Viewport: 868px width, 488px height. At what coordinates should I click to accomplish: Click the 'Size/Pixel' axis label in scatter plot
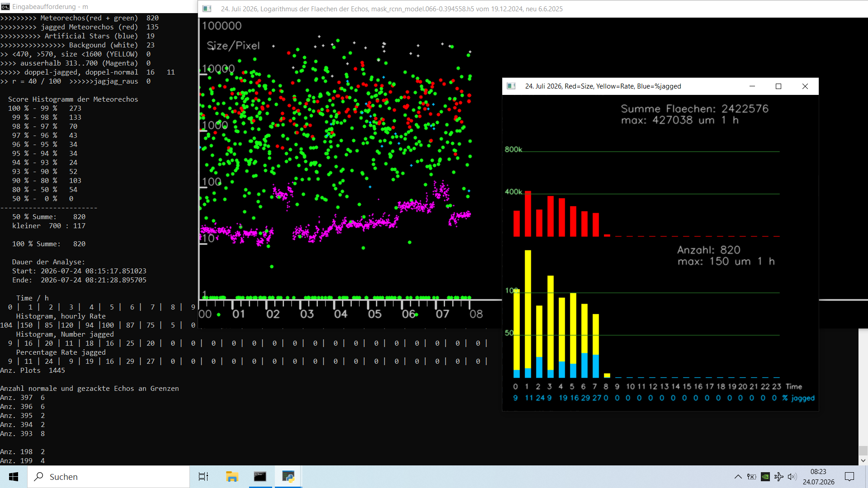point(233,46)
